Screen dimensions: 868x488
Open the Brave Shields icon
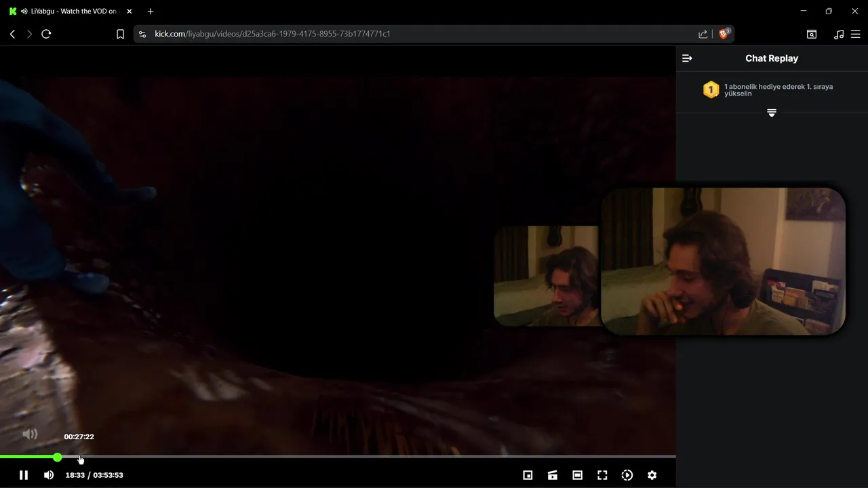coord(724,34)
